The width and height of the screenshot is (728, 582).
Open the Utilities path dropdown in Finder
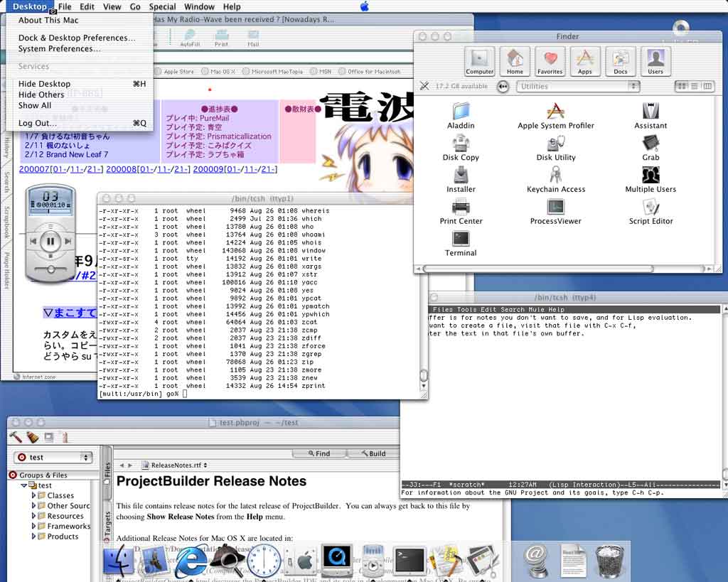tap(577, 86)
